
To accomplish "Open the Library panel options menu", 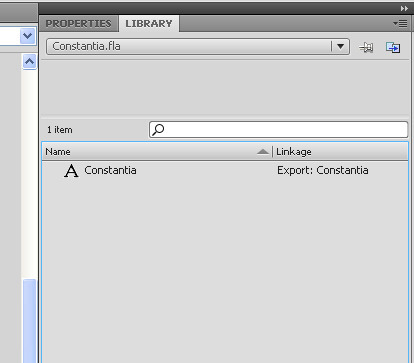I will click(400, 24).
